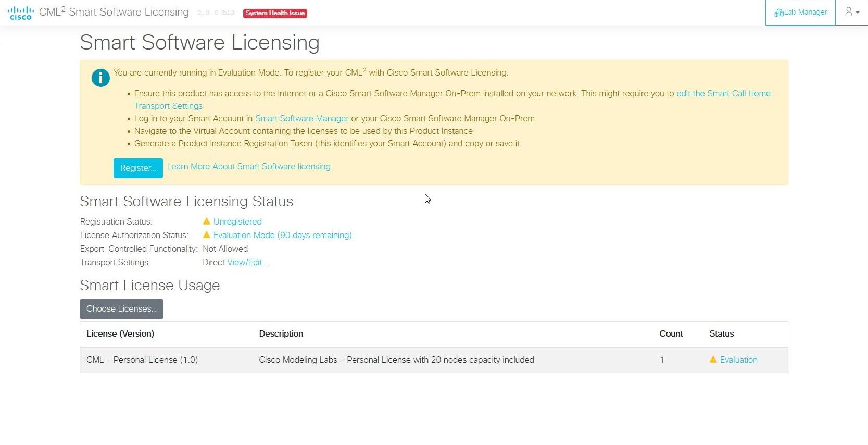Click the Registration Status: label
The width and height of the screenshot is (868, 445).
coord(116,222)
